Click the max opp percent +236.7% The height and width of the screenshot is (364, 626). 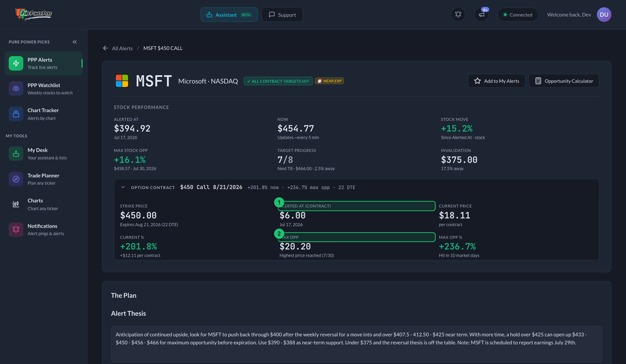(x=457, y=247)
